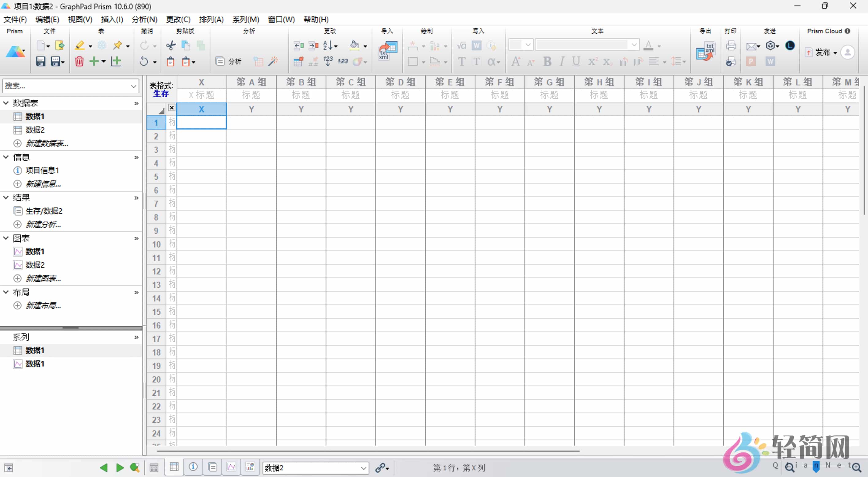
Task: Open the Graphs section tab icon in bottom bar
Action: (x=232, y=467)
